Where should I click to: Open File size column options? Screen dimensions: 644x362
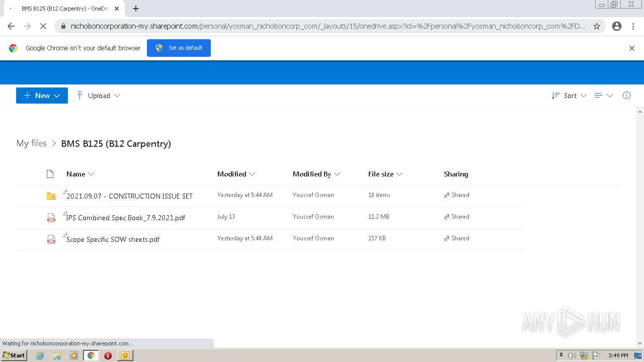pyautogui.click(x=385, y=174)
